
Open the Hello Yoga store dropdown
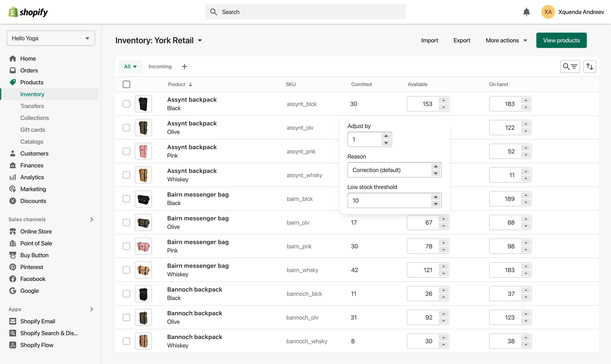point(51,38)
